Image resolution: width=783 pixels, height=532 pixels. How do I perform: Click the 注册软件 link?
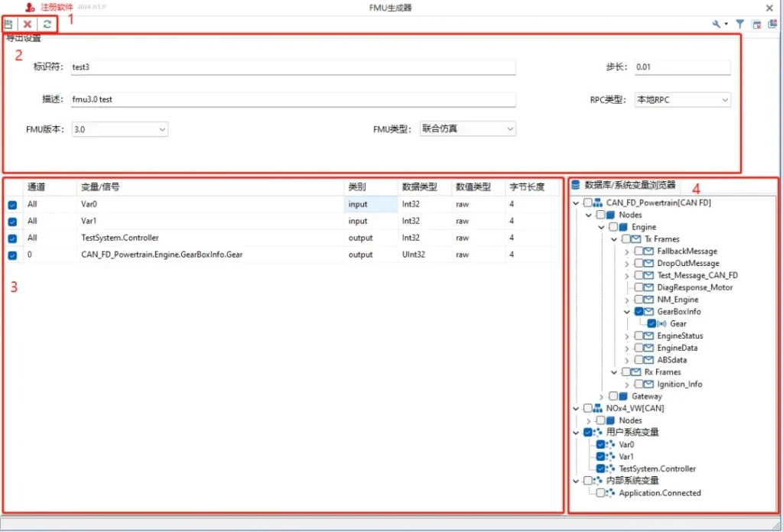click(x=57, y=7)
